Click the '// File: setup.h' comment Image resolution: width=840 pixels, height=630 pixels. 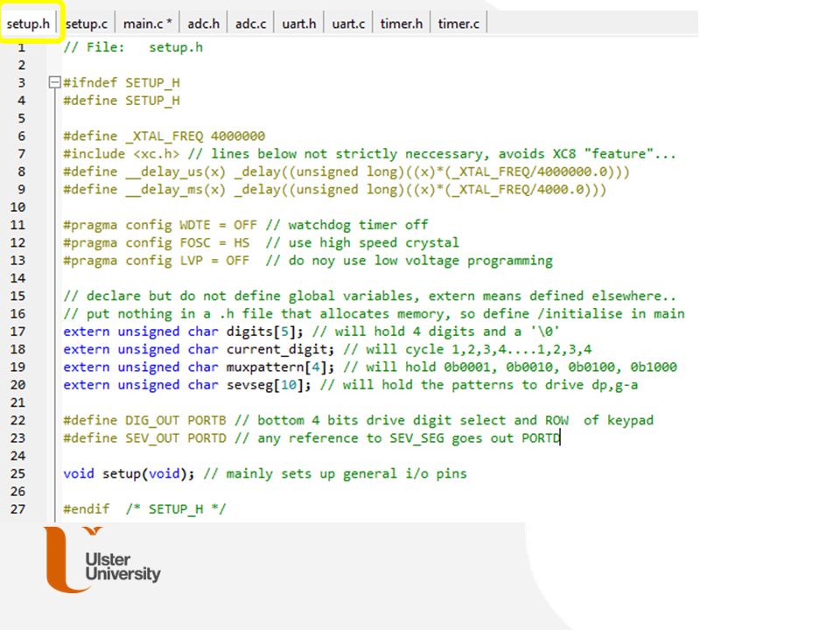[133, 47]
